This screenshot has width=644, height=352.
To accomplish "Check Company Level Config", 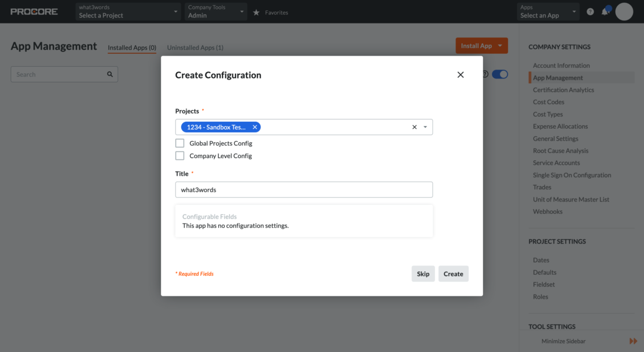I will (x=180, y=156).
